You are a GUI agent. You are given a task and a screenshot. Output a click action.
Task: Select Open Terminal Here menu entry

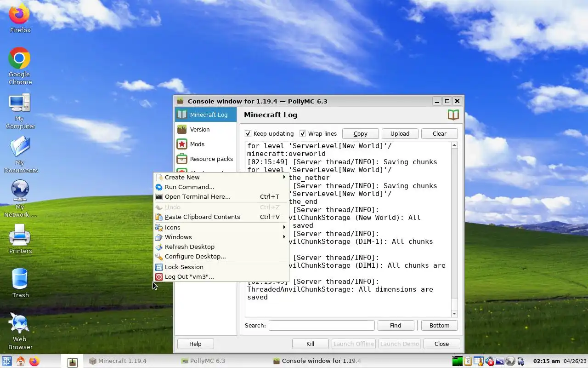(221, 196)
